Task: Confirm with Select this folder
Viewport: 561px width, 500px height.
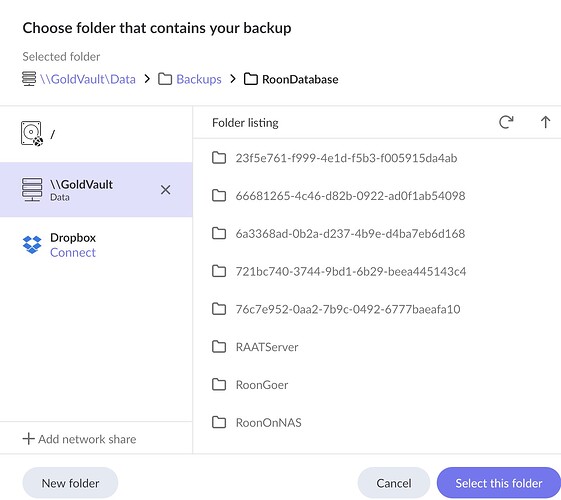Action: click(499, 483)
